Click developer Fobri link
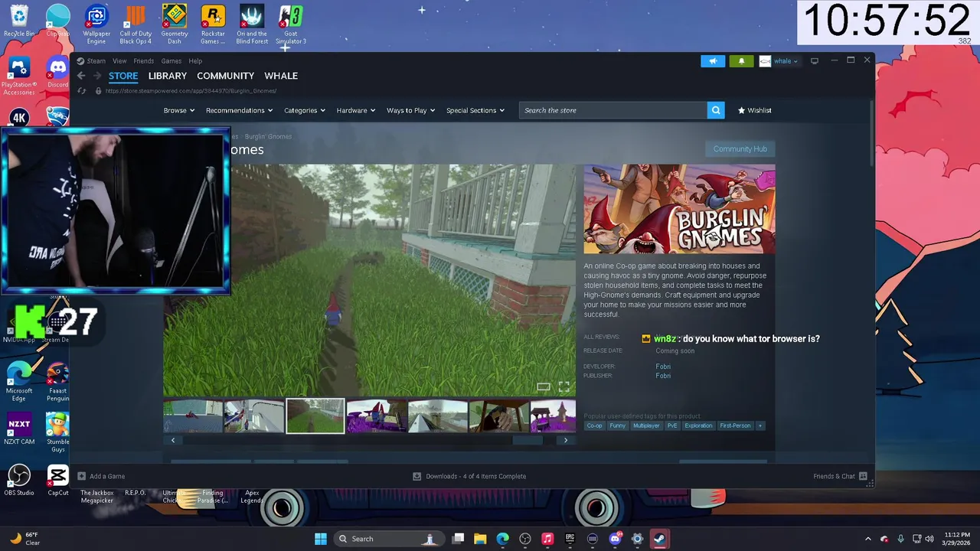The height and width of the screenshot is (551, 980). (x=663, y=367)
